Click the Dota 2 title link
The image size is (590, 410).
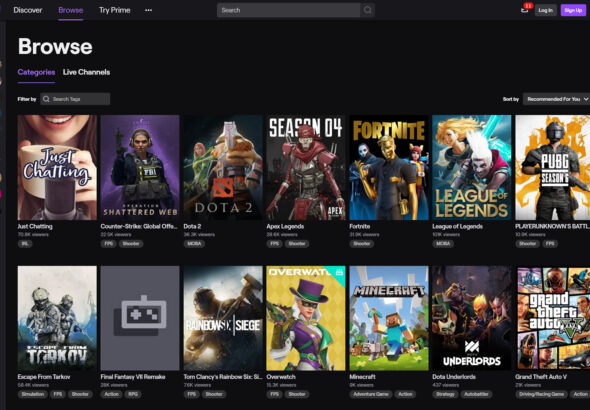[x=192, y=226]
